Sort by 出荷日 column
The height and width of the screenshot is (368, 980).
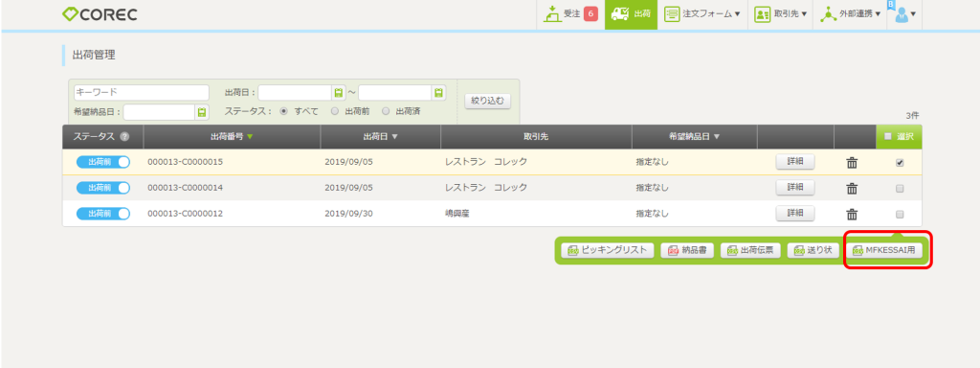381,136
